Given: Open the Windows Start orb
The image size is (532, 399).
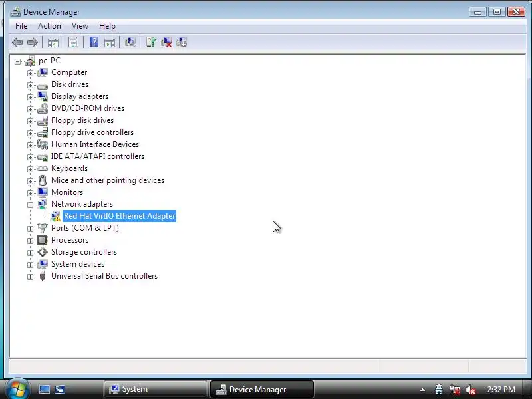Looking at the screenshot, I should (x=17, y=389).
